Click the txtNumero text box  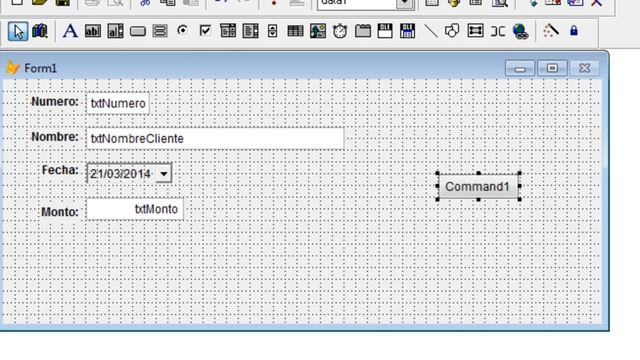coord(118,103)
